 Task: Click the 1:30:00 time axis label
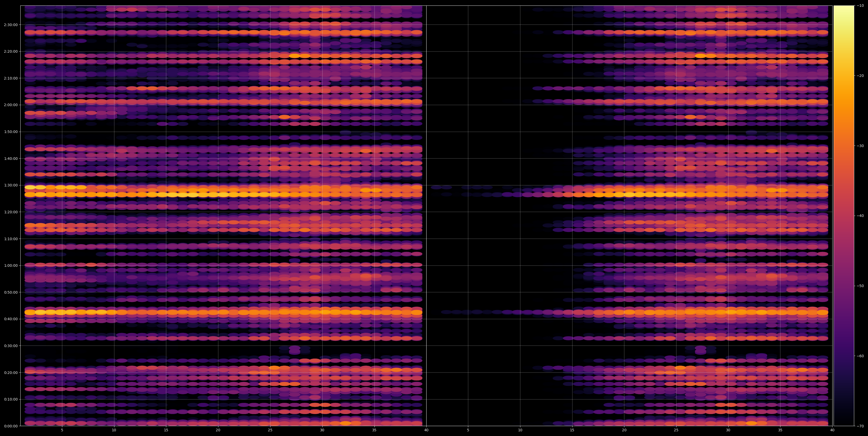point(11,185)
